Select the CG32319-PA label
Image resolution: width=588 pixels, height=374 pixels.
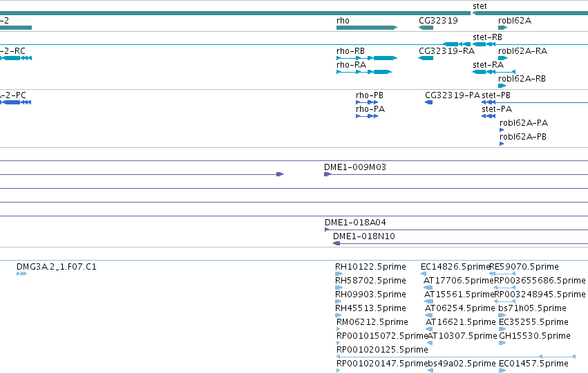453,95
